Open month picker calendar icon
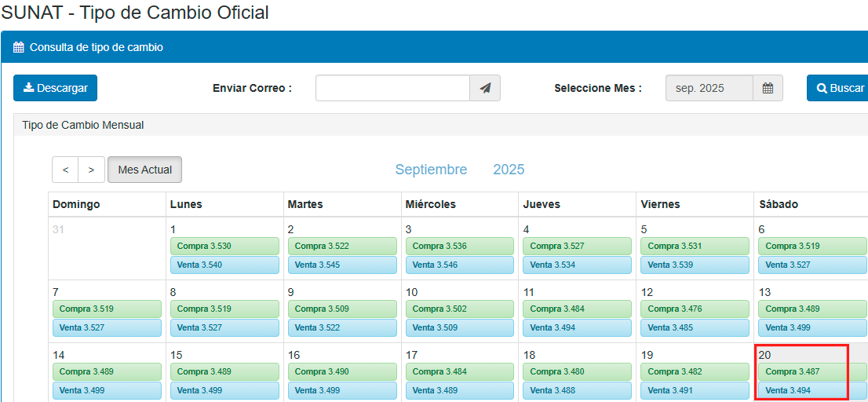This screenshot has width=868, height=402. click(x=768, y=88)
